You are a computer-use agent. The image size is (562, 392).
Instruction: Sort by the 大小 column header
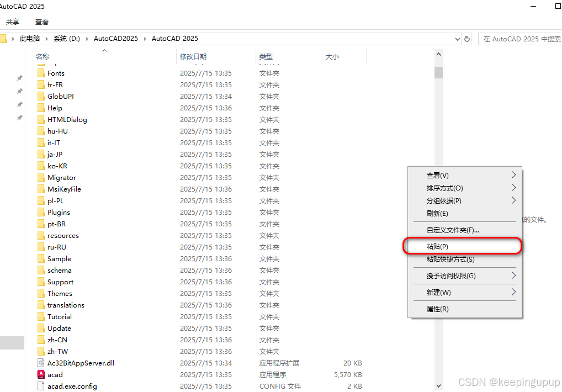pos(332,57)
